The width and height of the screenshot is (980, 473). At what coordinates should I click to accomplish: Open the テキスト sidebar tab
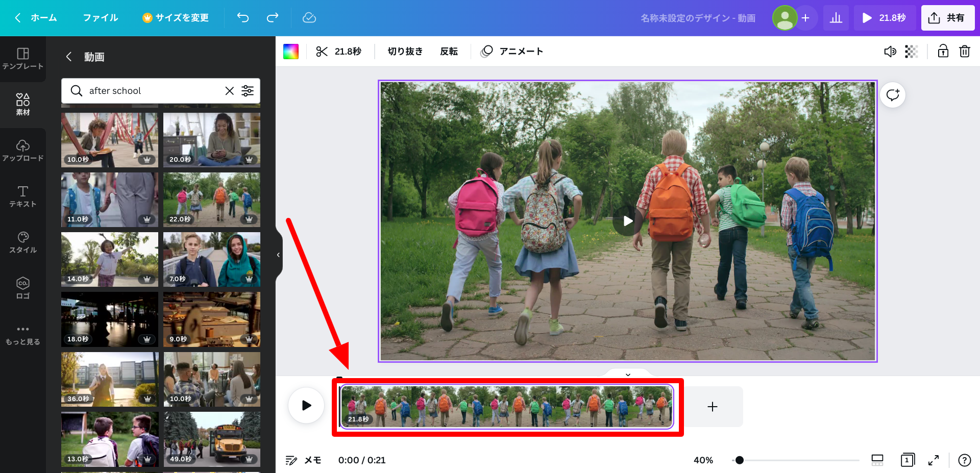coord(23,196)
